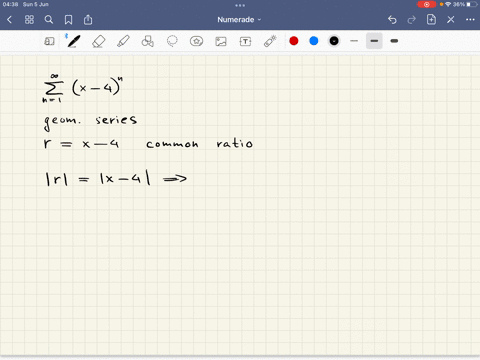The width and height of the screenshot is (480, 360).
Task: Redo the last action
Action: click(412, 20)
